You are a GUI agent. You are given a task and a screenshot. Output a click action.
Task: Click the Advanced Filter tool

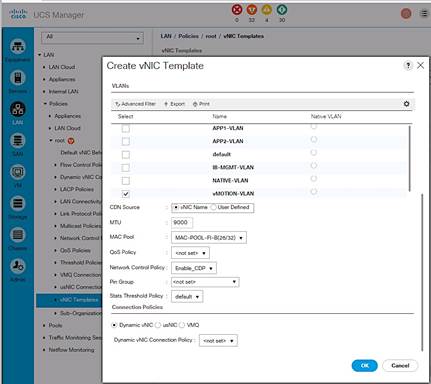(135, 104)
